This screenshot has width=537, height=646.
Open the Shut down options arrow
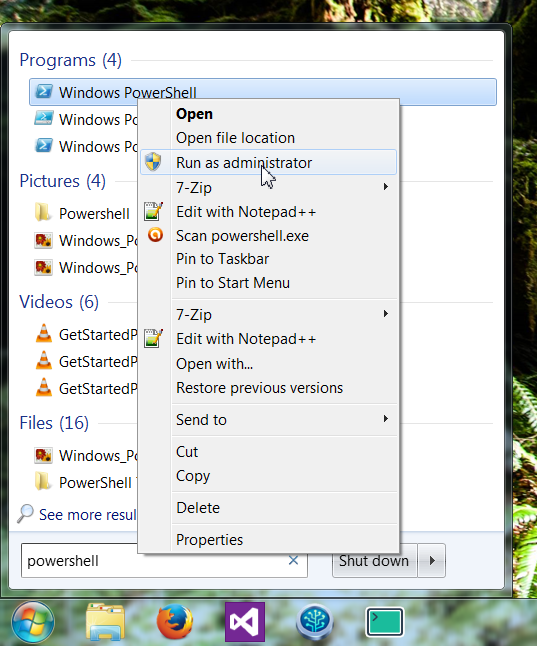(x=431, y=561)
